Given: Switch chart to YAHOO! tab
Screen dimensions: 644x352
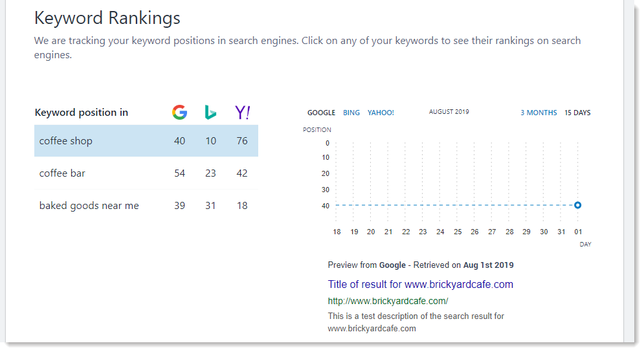Looking at the screenshot, I should (x=381, y=113).
